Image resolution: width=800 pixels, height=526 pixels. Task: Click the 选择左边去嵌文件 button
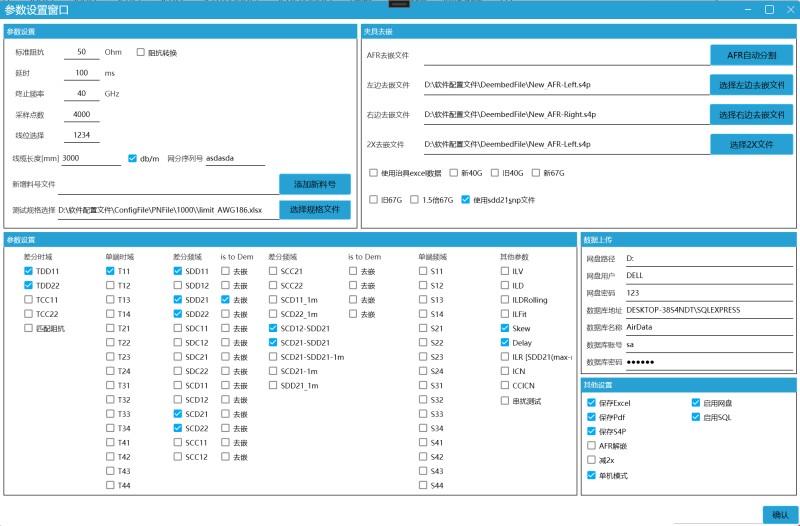751,85
